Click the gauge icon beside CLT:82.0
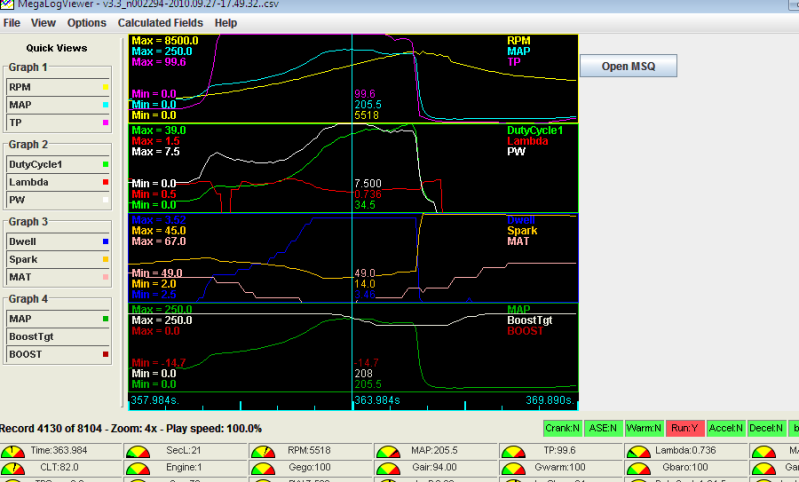Image resolution: width=799 pixels, height=482 pixels. click(13, 467)
